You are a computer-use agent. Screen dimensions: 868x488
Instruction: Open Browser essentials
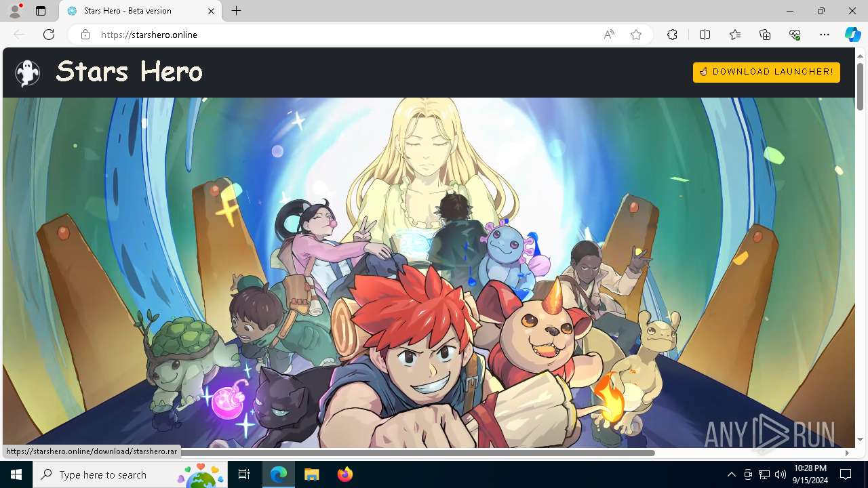pos(795,35)
